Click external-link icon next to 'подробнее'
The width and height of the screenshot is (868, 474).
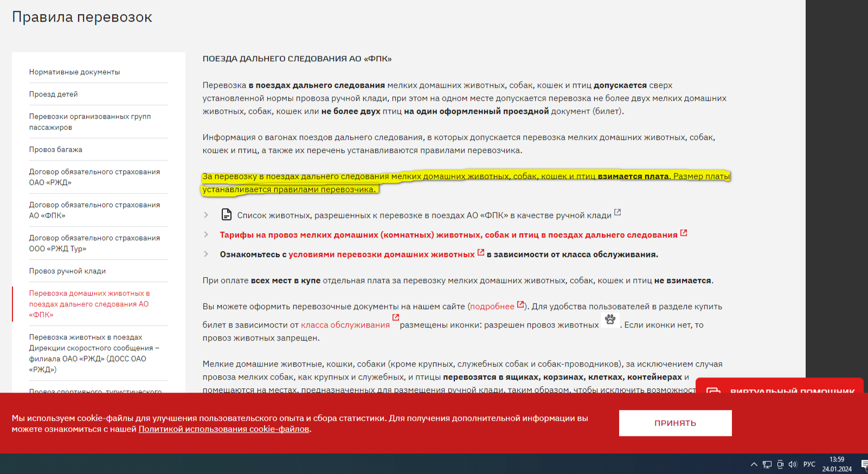pyautogui.click(x=520, y=304)
